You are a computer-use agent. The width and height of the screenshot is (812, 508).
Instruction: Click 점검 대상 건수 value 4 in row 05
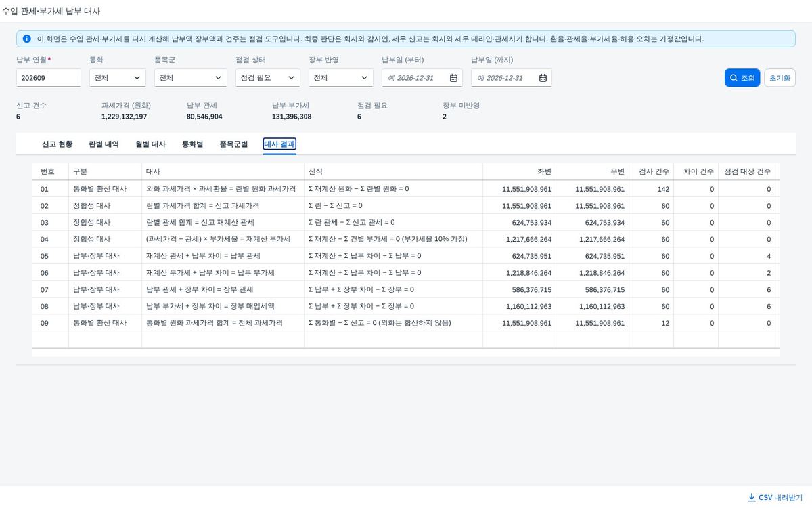pos(769,256)
